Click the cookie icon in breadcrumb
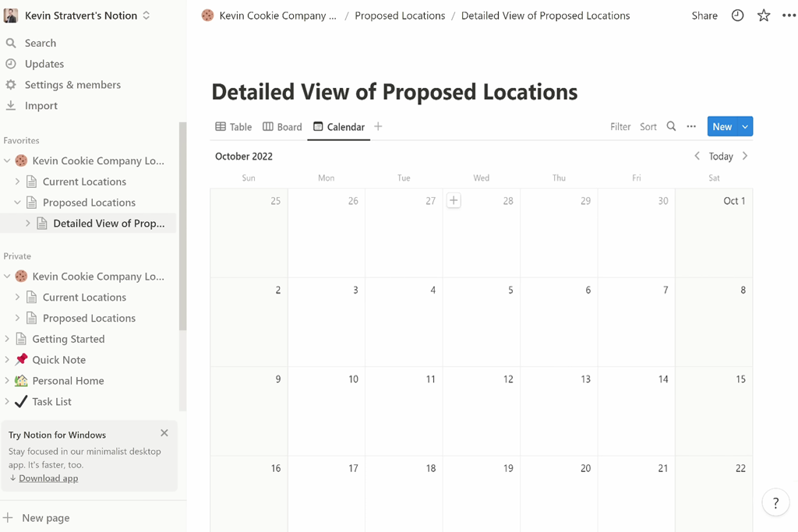The height and width of the screenshot is (532, 798). click(x=207, y=16)
